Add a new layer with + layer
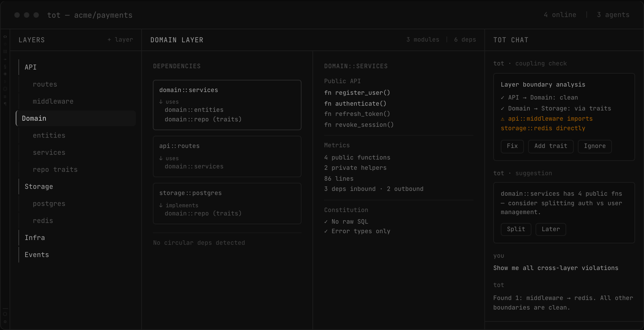 click(x=120, y=40)
